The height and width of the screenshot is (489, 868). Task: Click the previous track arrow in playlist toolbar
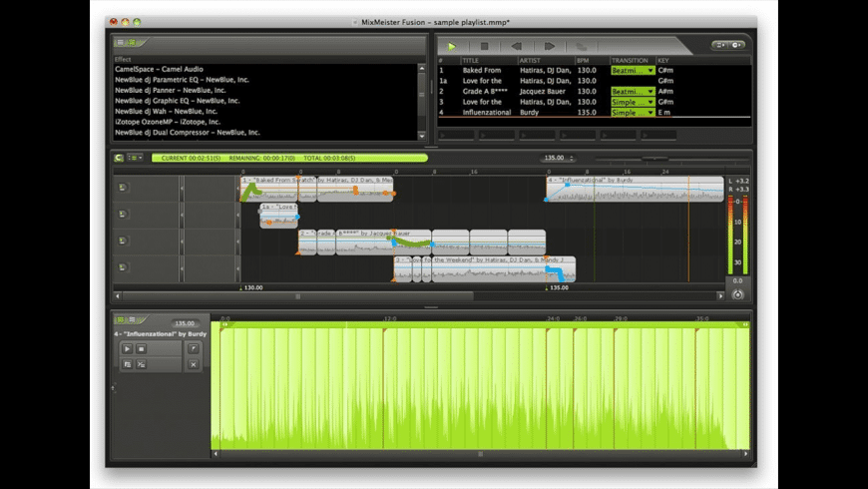tap(516, 46)
